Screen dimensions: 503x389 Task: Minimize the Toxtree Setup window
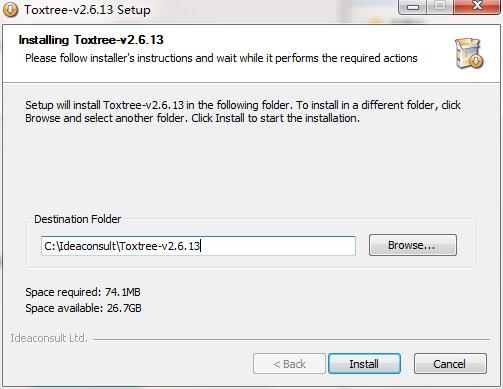point(413,6)
